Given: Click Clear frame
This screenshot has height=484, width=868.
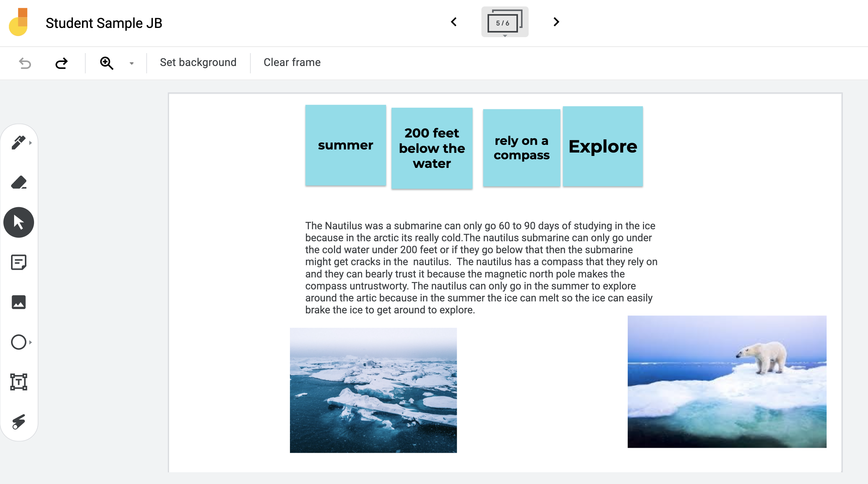Looking at the screenshot, I should [x=292, y=62].
